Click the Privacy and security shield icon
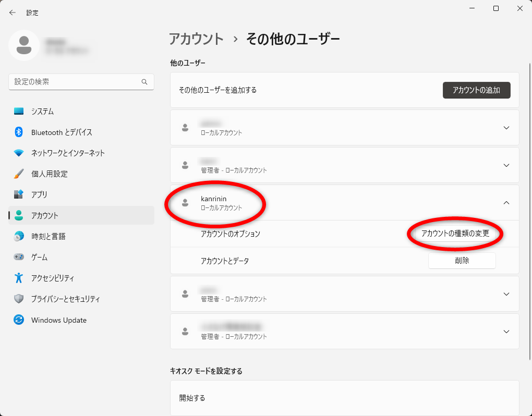532x416 pixels. click(19, 299)
